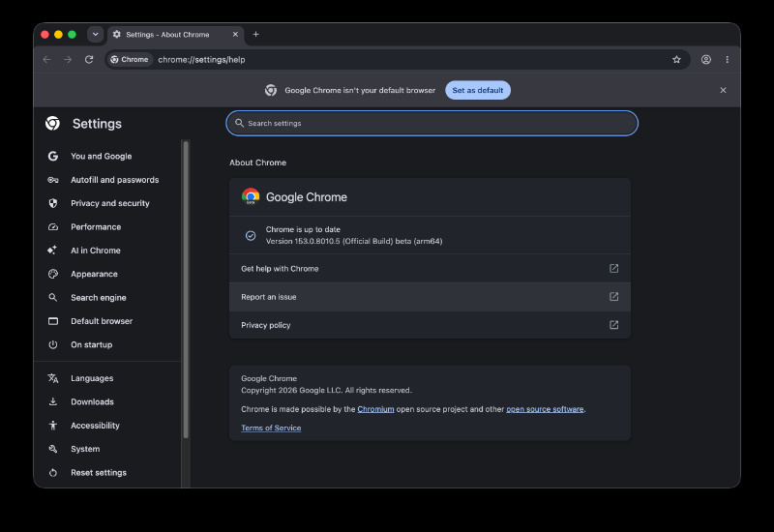
Task: Open the Chromium project link
Action: [x=375, y=409]
